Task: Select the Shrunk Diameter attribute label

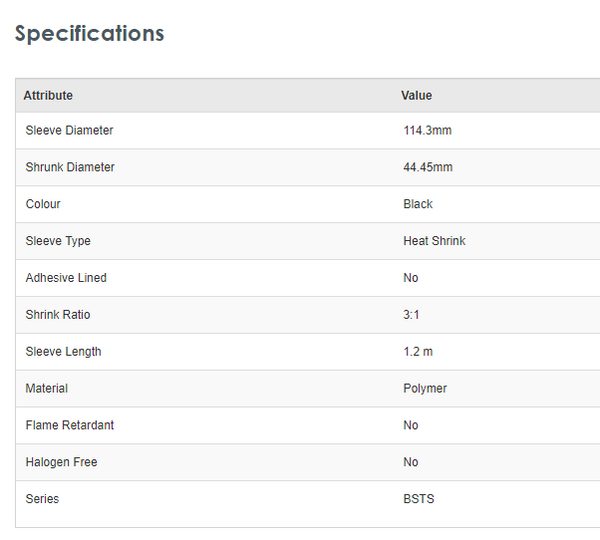Action: coord(70,168)
